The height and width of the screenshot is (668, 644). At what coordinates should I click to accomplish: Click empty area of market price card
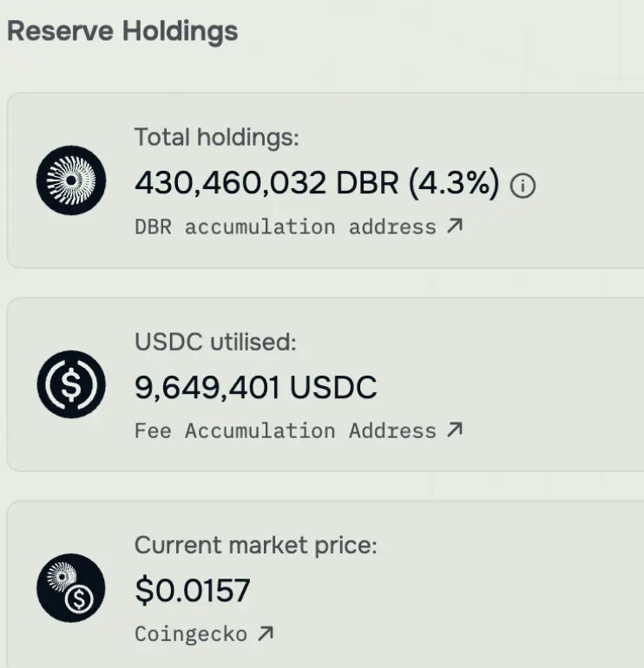pyautogui.click(x=521, y=590)
